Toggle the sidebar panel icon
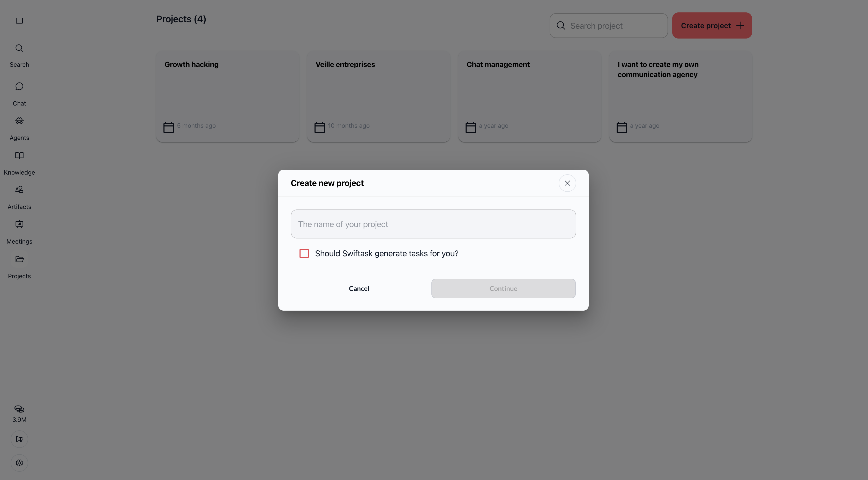Viewport: 868px width, 480px height. tap(19, 21)
